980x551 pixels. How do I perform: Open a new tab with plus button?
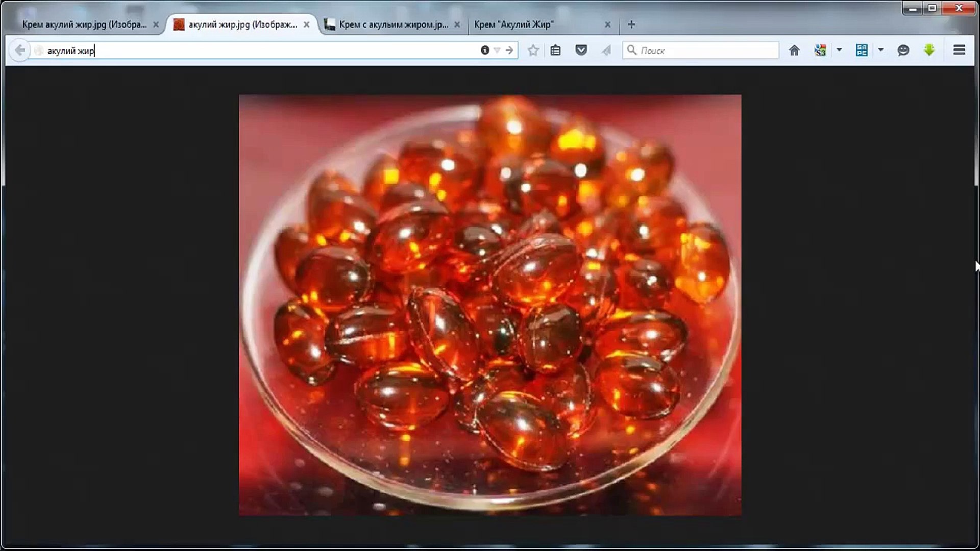[631, 24]
